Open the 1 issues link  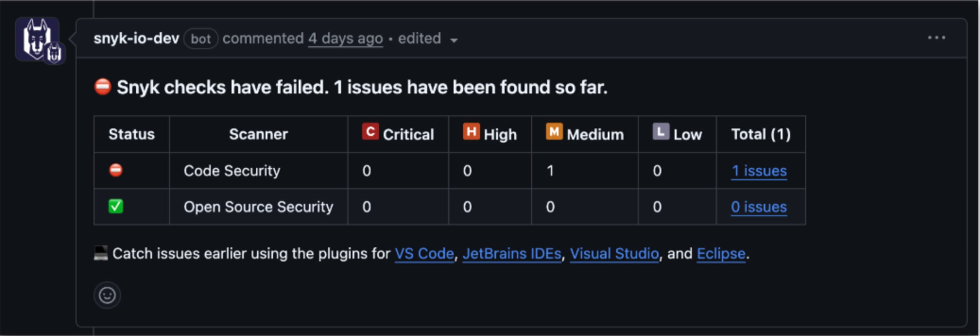click(759, 170)
